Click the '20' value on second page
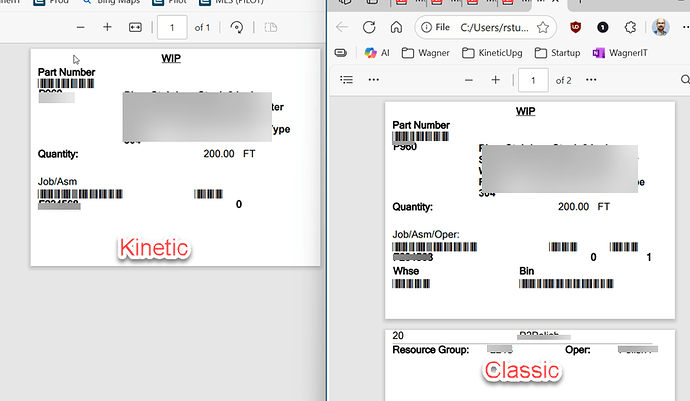 (398, 335)
